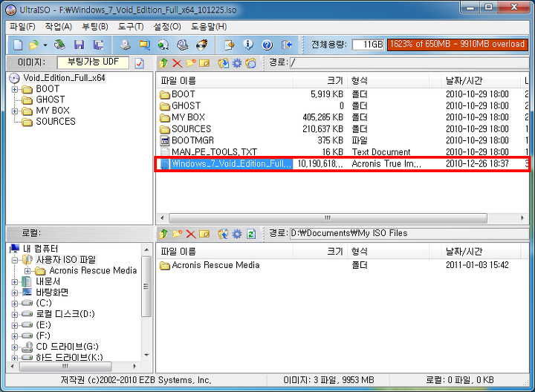Expand the 로컬 디스크(D:) node
The width and height of the screenshot is (535, 392).
tap(15, 314)
